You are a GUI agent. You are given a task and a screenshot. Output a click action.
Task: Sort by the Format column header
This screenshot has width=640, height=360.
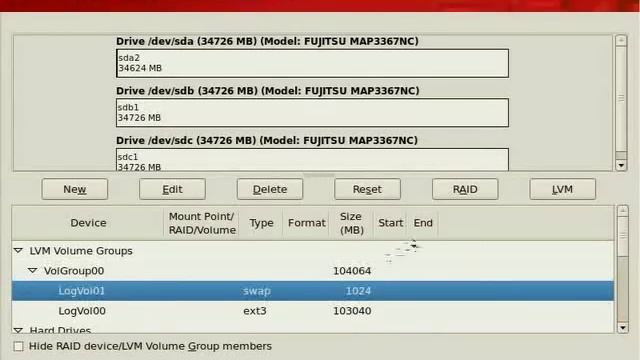click(307, 223)
